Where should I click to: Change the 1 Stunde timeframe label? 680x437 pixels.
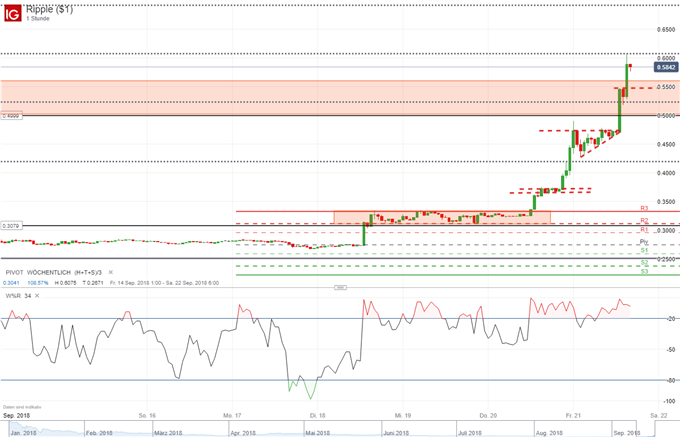[38, 19]
